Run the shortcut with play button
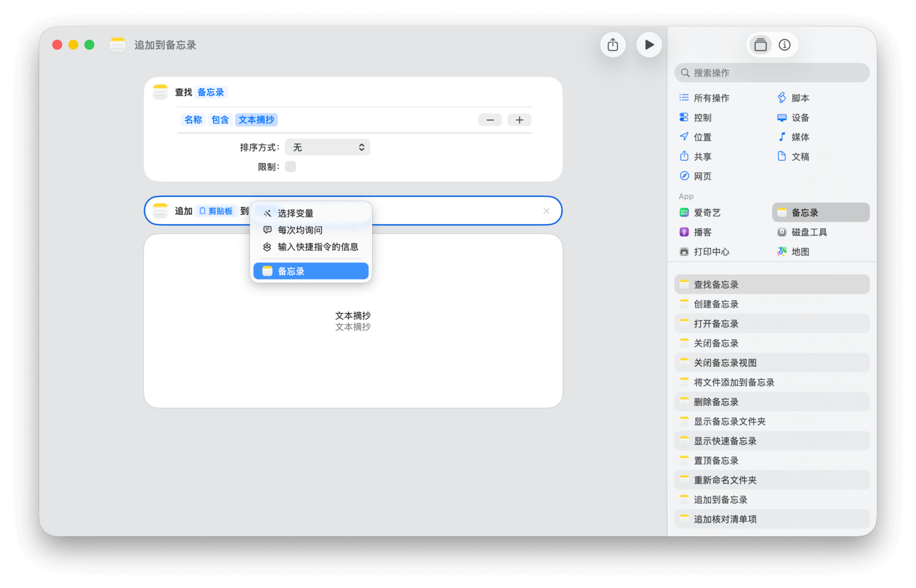Screen dimensions: 916x588 pos(649,45)
